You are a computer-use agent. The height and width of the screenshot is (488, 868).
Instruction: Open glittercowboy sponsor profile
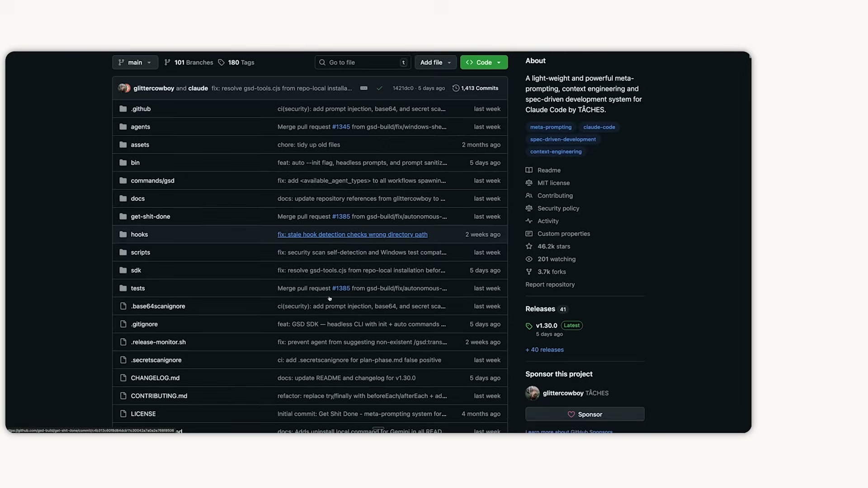tap(563, 393)
